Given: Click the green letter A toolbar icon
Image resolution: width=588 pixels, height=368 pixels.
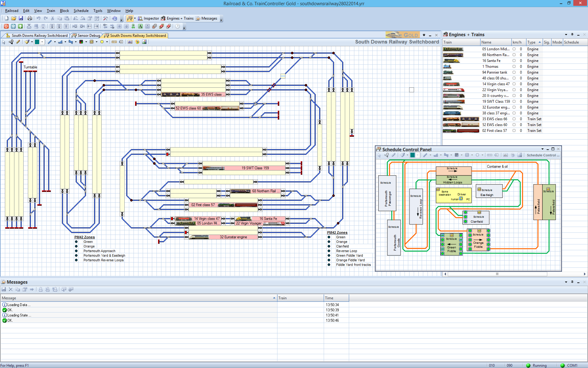Looking at the screenshot, I should (140, 26).
